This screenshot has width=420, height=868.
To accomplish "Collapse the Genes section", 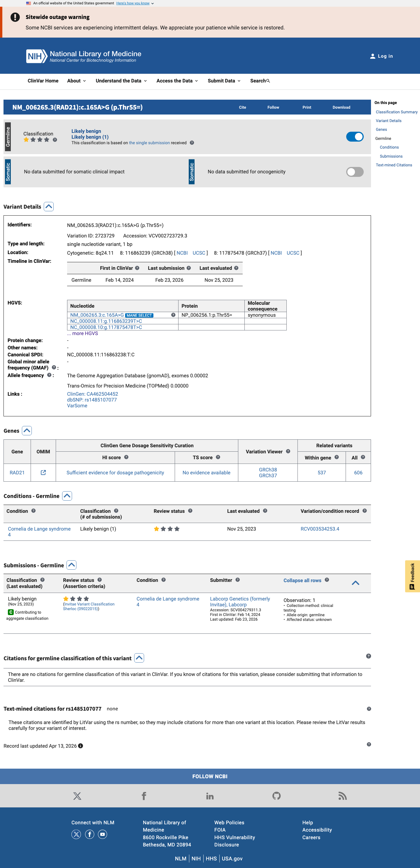I will [x=27, y=431].
